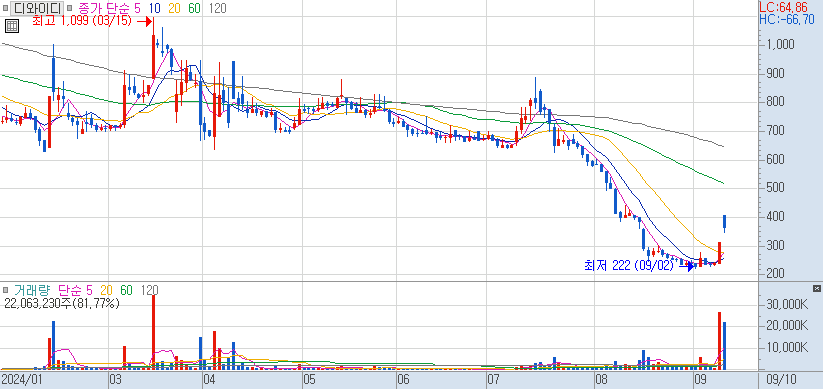This screenshot has width=823, height=389.
Task: Click the small square before 거래량
Action: pyautogui.click(x=5, y=290)
